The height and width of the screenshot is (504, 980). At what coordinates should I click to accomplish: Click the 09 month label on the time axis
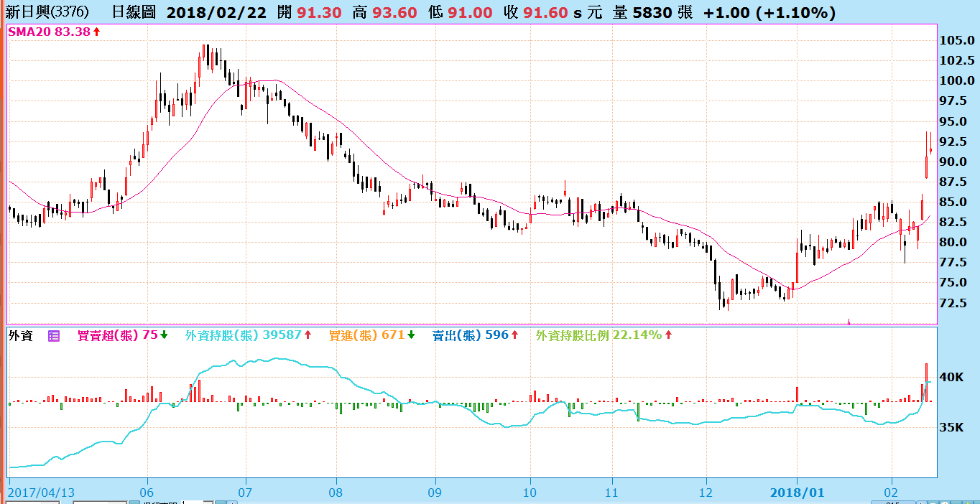tap(435, 493)
